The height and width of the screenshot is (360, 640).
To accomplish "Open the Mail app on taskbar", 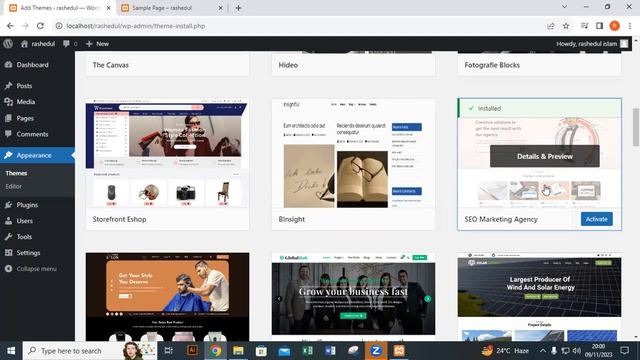I will (x=284, y=351).
